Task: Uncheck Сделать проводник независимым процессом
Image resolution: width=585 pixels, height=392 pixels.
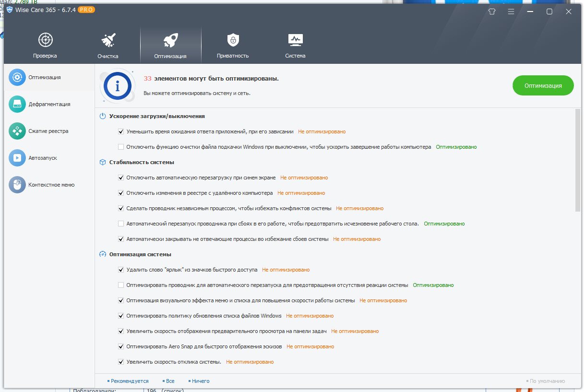Action: point(121,208)
